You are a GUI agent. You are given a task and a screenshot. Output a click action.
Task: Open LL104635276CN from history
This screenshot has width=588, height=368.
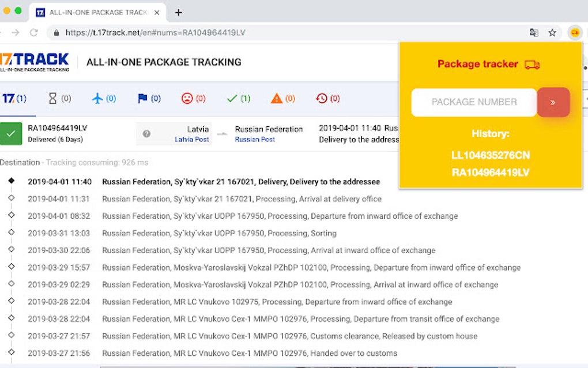[x=491, y=155]
